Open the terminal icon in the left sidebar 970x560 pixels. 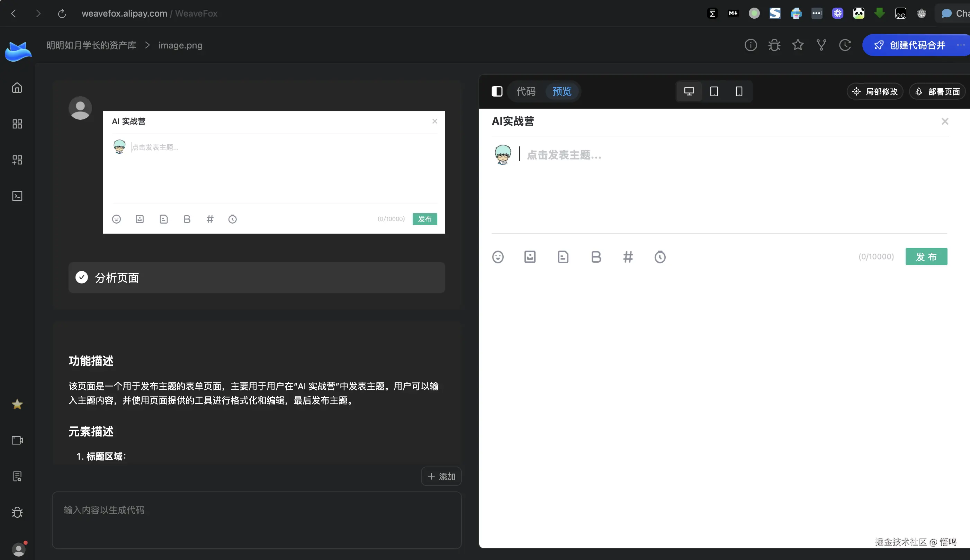17,196
